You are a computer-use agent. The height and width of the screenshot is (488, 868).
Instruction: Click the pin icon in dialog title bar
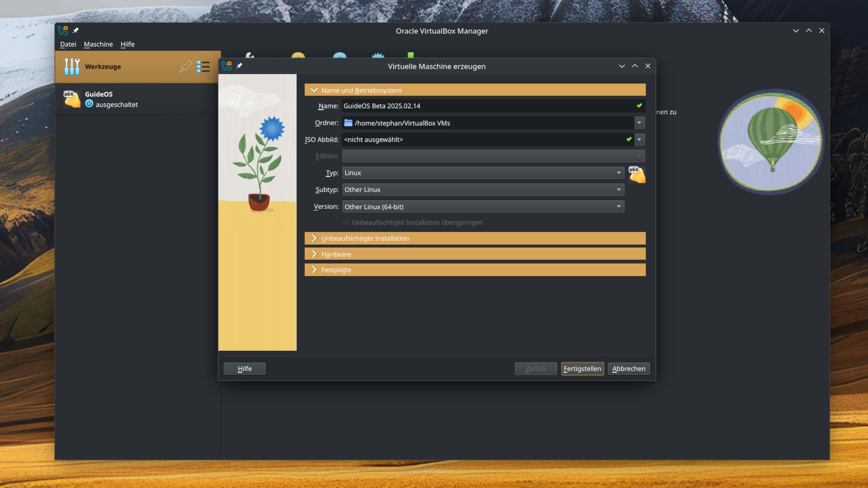pyautogui.click(x=239, y=66)
